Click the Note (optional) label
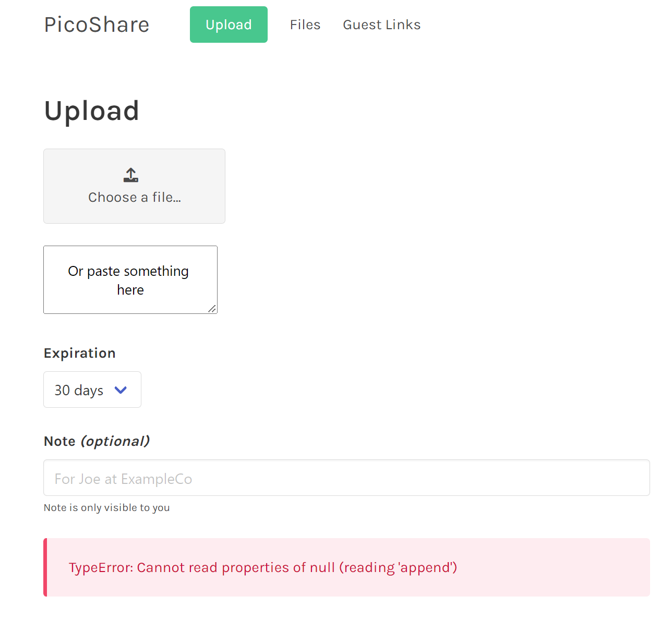Screen dimensions: 672x632 (x=97, y=441)
